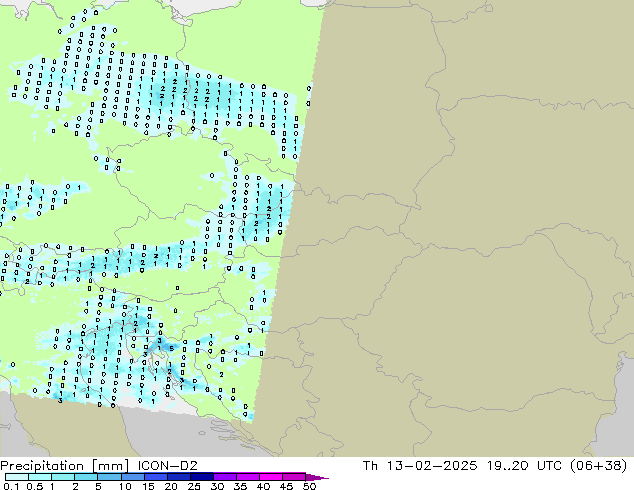Viewport: 634px width, 490px height.
Task: Choose the 25–30 mm dark blue legend box
Action: pyautogui.click(x=201, y=477)
